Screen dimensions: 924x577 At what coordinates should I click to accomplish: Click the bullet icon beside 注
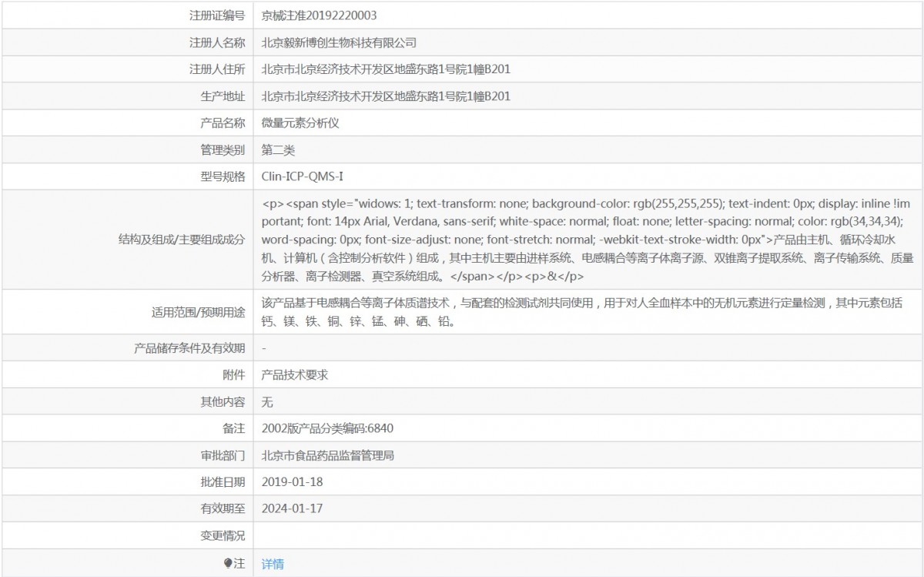(x=228, y=564)
